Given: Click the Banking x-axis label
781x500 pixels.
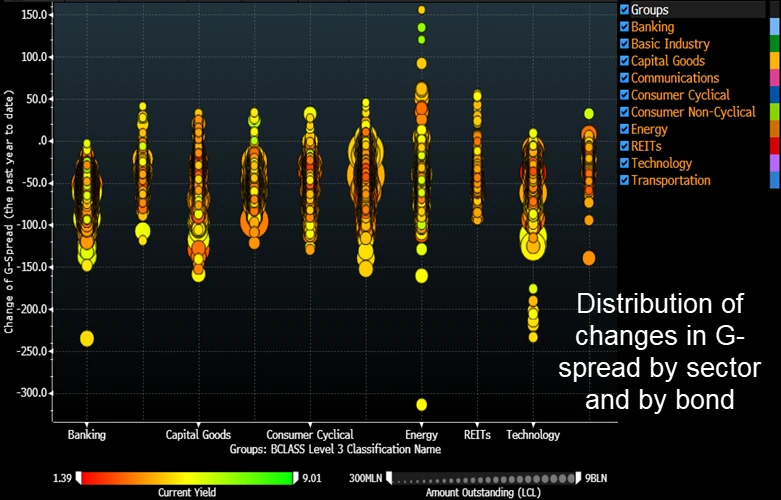Looking at the screenshot, I should 87,435.
